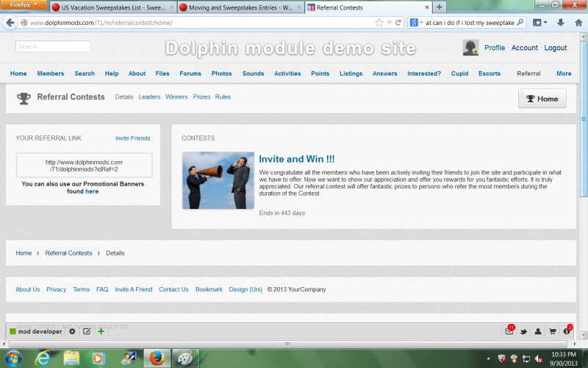
Task: Open Paint from the taskbar
Action: click(185, 358)
